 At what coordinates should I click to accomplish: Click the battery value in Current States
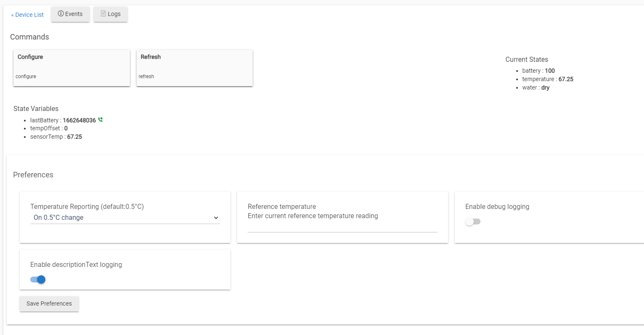pyautogui.click(x=549, y=71)
